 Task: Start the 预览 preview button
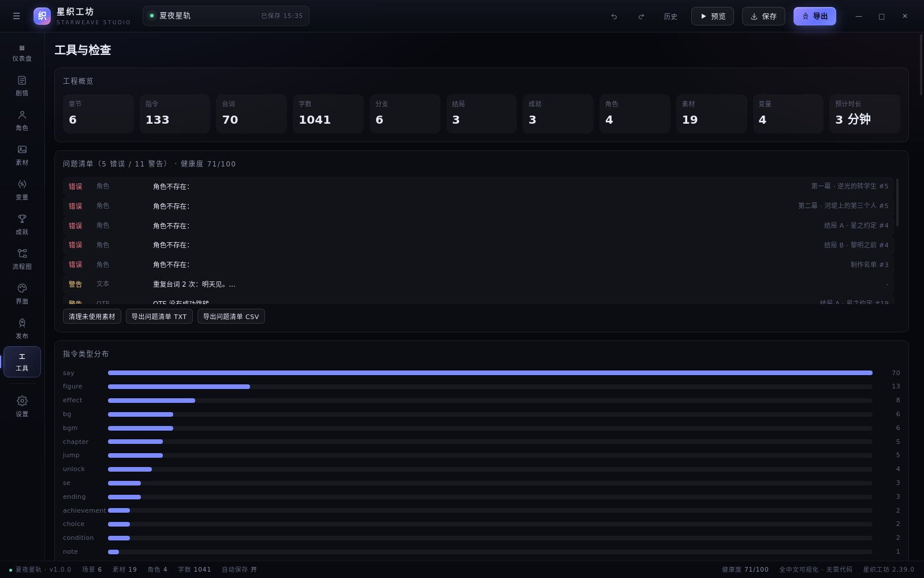point(713,16)
